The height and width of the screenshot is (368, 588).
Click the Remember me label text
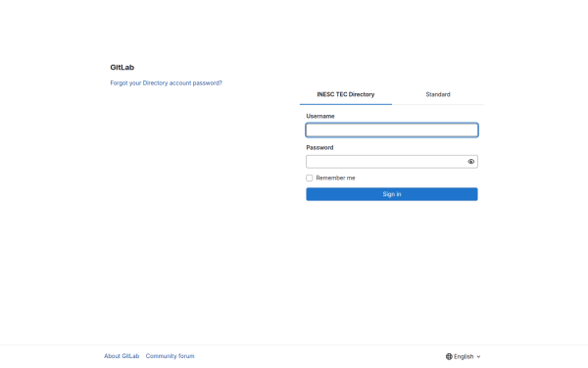click(335, 178)
